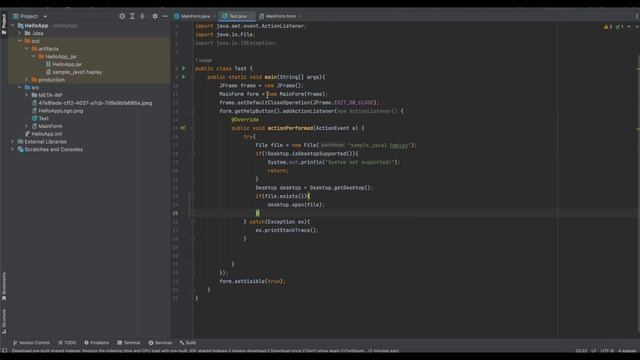Screen dimensions: 640x360
Task: Click the implements gutter icon beside actionPerformed
Action: click(x=183, y=128)
